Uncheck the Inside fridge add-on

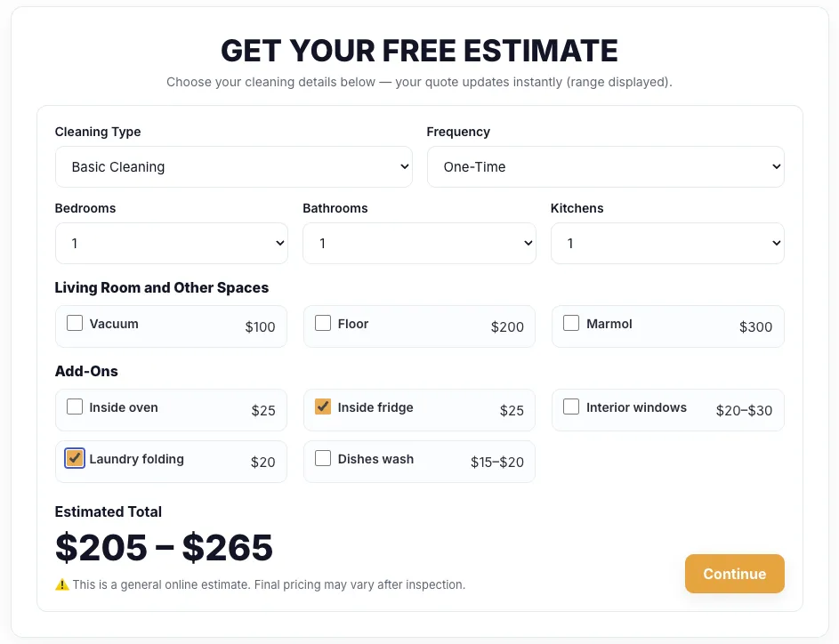[323, 407]
